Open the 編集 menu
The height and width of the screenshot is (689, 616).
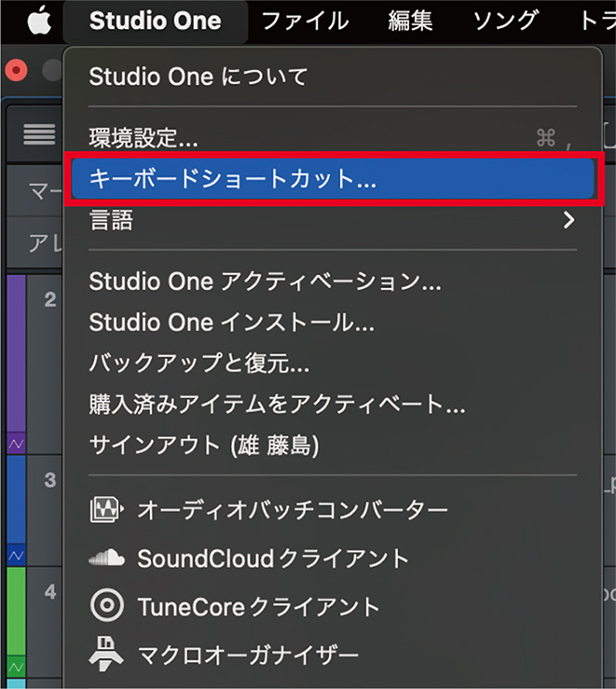[410, 21]
